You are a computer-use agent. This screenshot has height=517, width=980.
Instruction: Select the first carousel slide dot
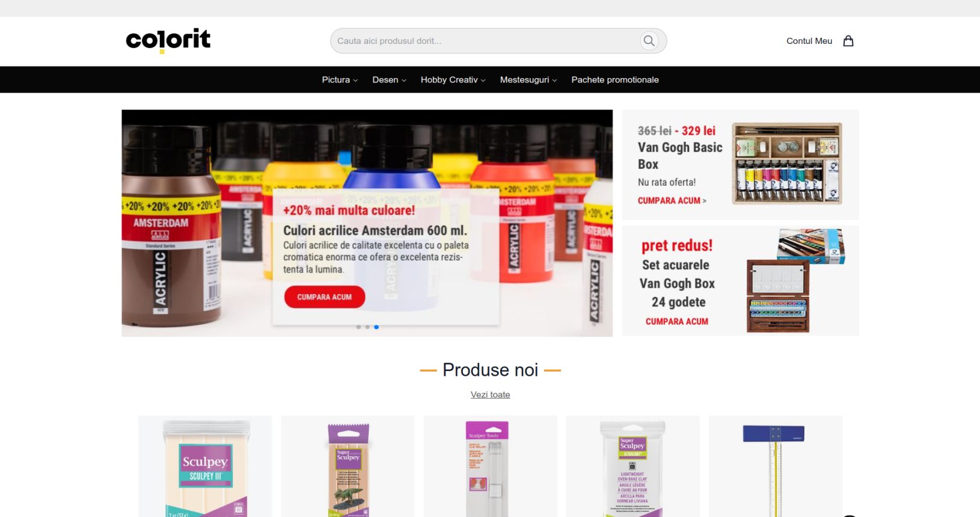tap(359, 327)
